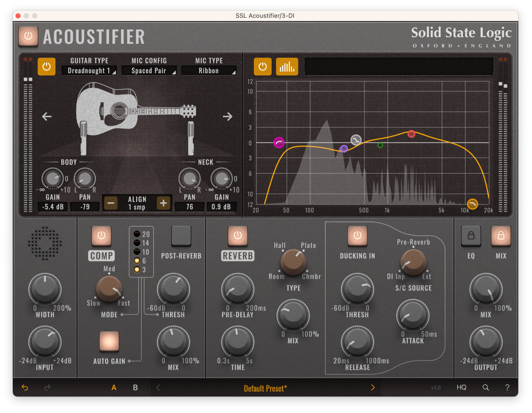Toggle the main Acoustifier plugin power button
This screenshot has width=532, height=413.
(28, 36)
